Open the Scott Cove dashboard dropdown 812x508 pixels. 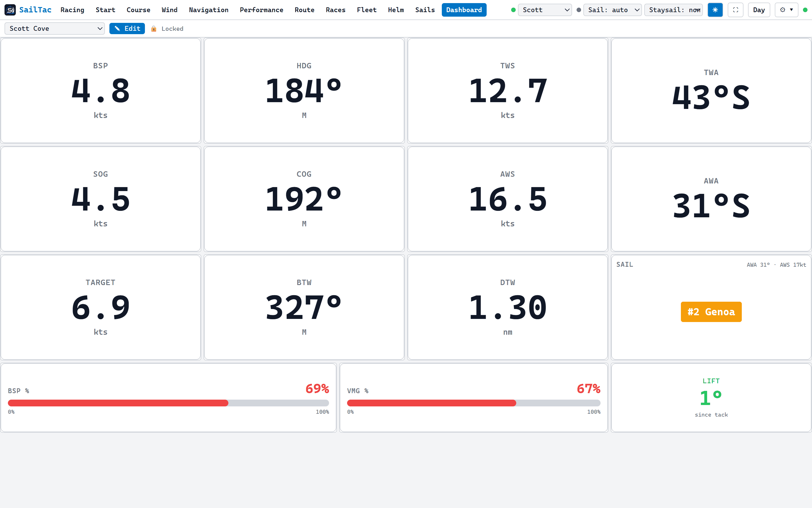(55, 29)
